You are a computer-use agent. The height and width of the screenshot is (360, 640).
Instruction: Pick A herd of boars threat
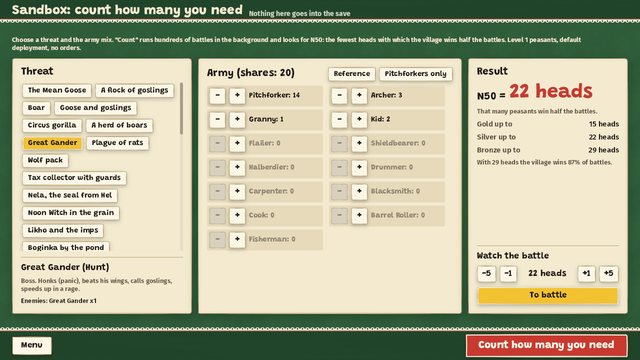click(x=119, y=125)
